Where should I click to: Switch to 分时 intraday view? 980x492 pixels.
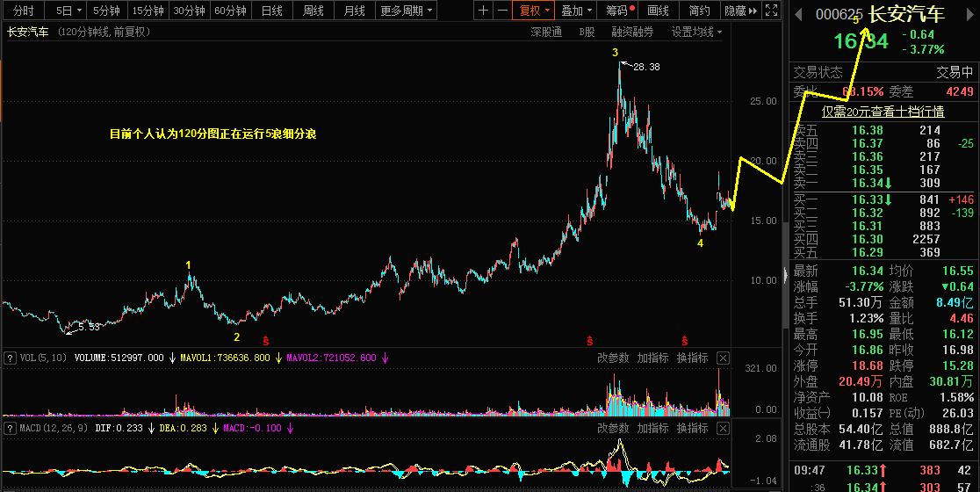coord(23,11)
